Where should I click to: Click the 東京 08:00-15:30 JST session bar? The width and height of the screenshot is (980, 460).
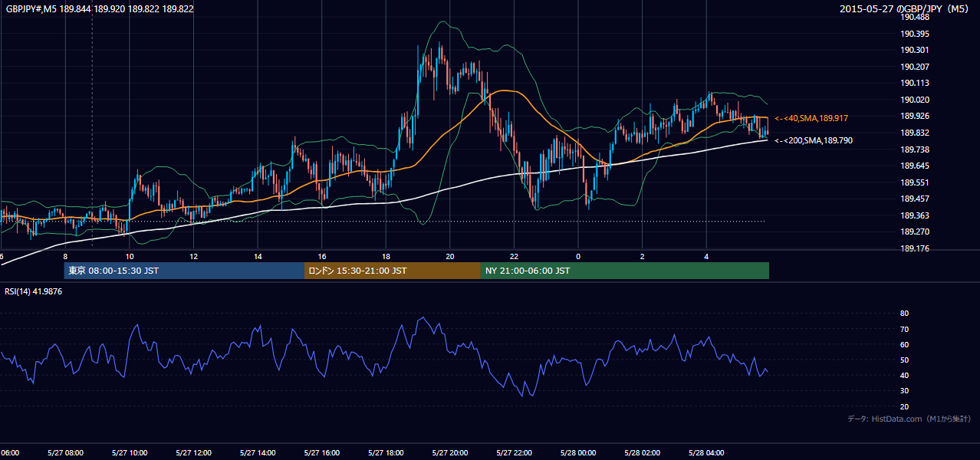[184, 271]
